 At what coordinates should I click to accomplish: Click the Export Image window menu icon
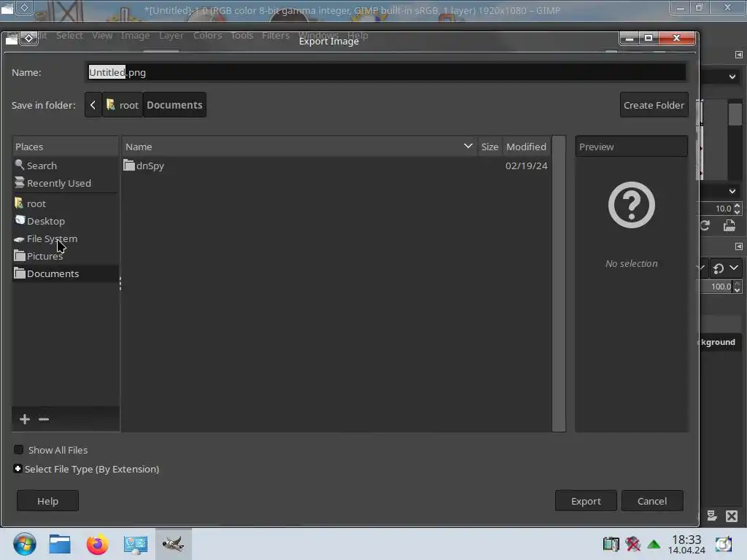point(28,38)
